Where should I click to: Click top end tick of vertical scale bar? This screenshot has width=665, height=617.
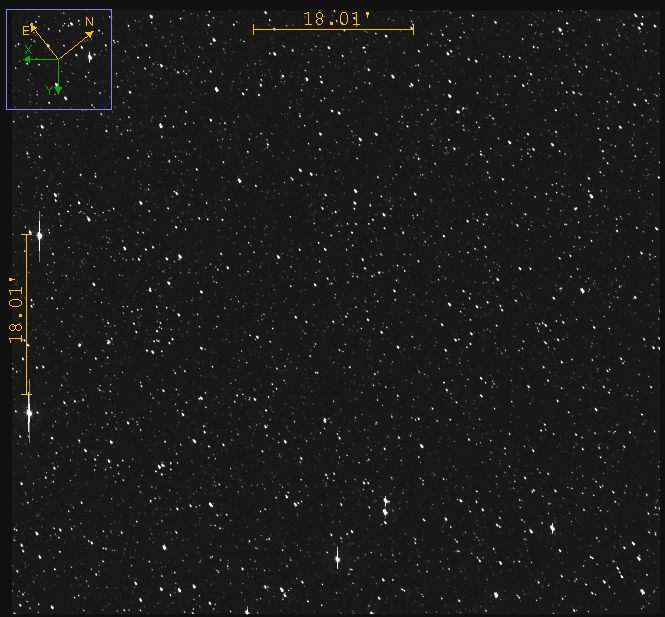(x=26, y=235)
